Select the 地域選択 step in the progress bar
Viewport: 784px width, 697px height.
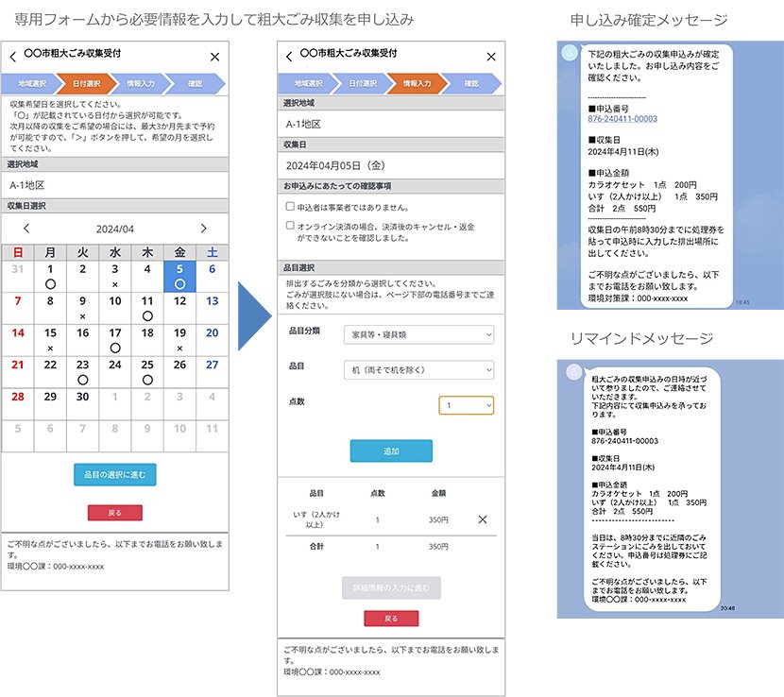[x=31, y=82]
